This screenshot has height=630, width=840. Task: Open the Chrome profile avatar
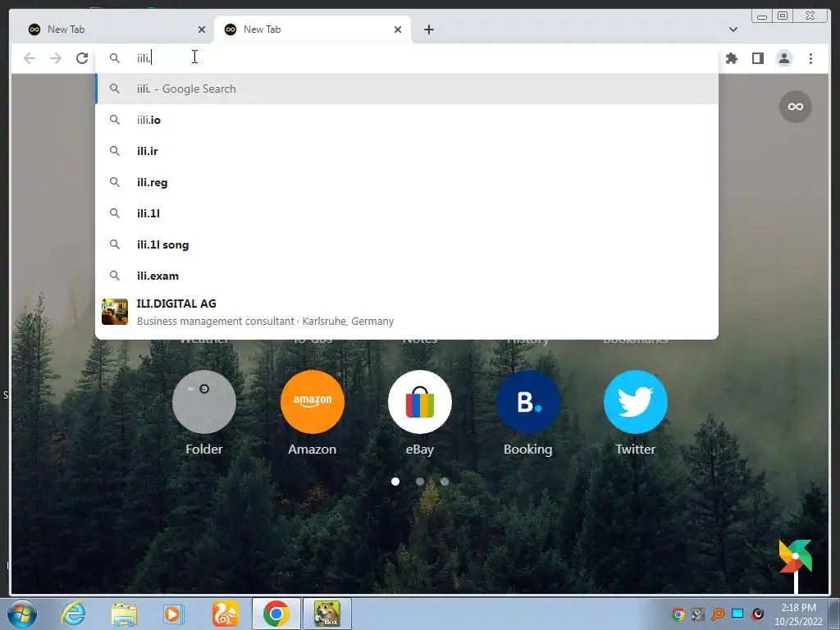784,58
